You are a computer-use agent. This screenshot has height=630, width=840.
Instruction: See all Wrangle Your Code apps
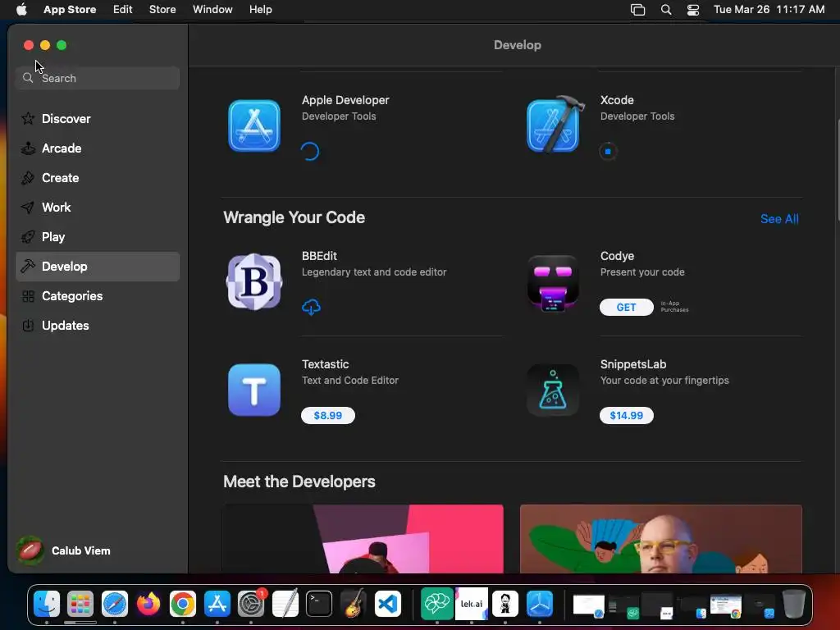[x=779, y=219]
